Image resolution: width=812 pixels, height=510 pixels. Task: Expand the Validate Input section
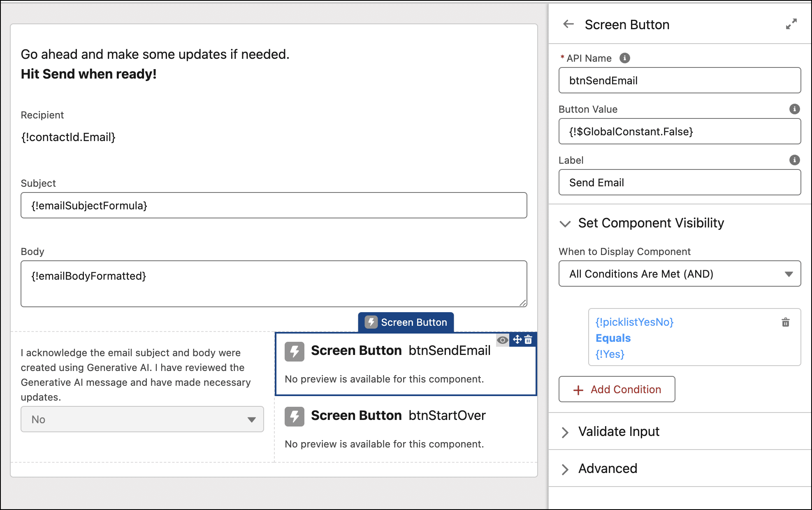click(x=565, y=432)
